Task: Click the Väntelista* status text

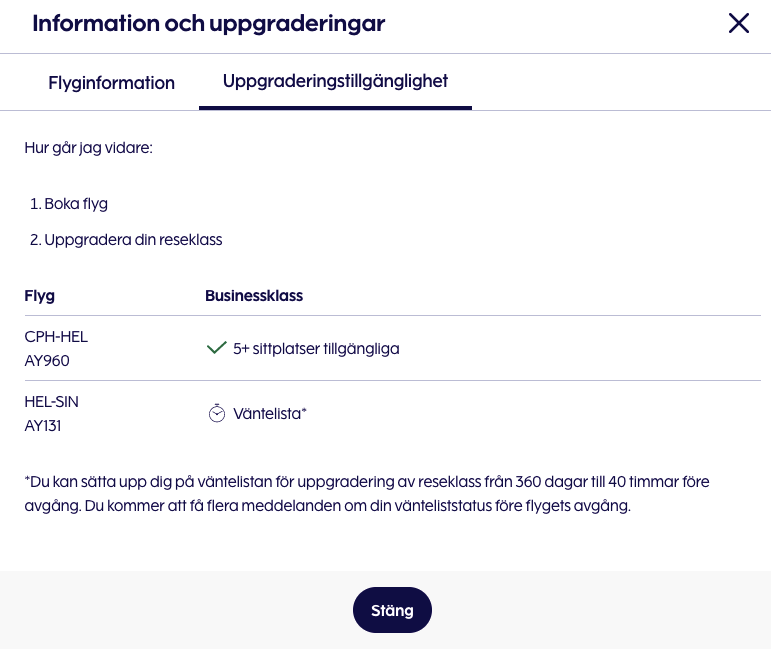Action: [x=269, y=414]
